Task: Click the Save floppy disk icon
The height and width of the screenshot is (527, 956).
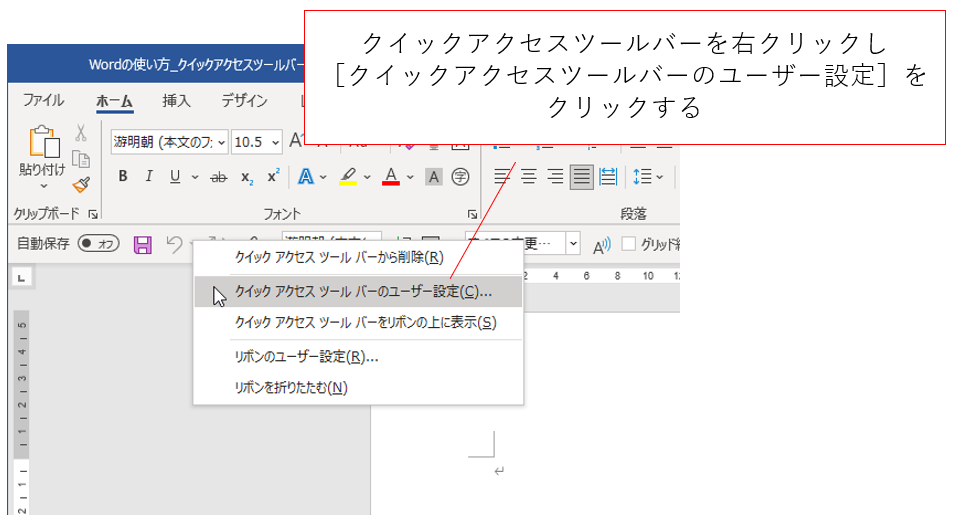Action: 142,244
